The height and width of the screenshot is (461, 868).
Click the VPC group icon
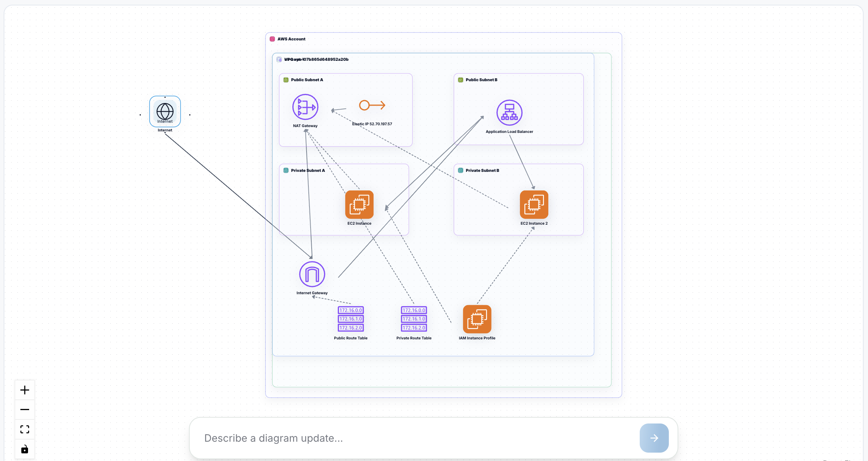pyautogui.click(x=279, y=59)
